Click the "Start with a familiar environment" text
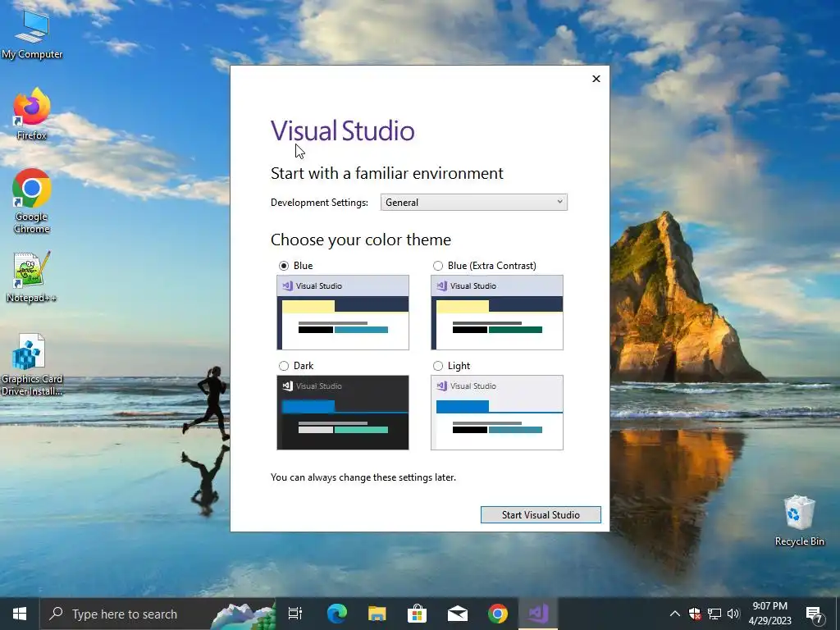The width and height of the screenshot is (840, 630). pos(387,173)
